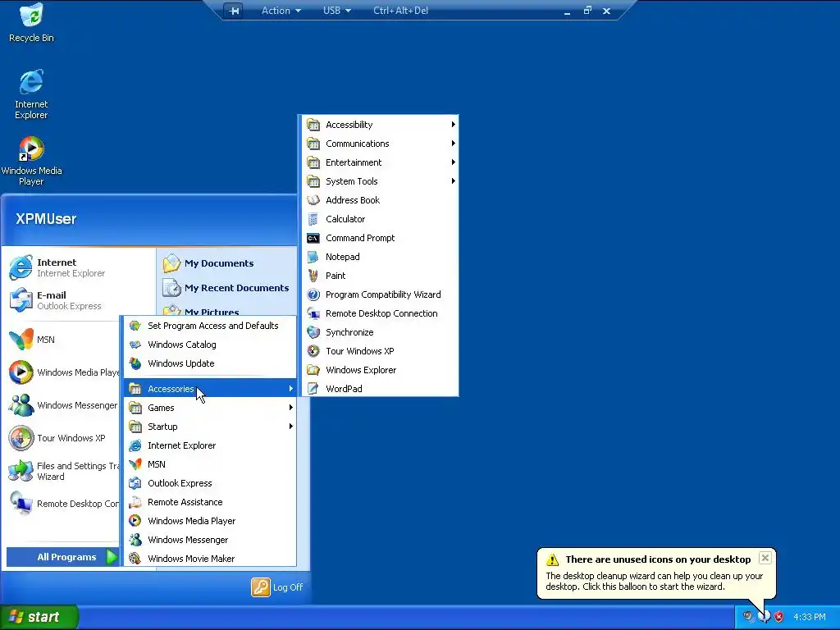Launch Notepad from Accessories menu
Screen dimensions: 840x630
click(x=379, y=257)
